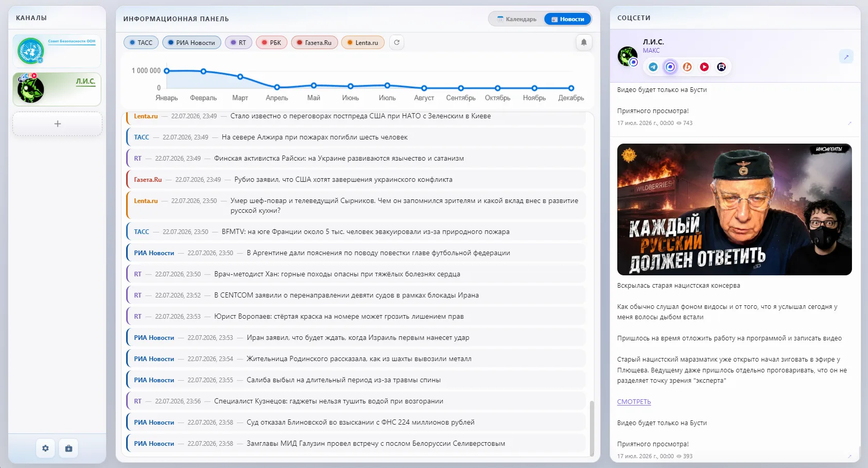The height and width of the screenshot is (468, 868).
Task: Toggle the РИА Новости source filter
Action: pos(192,42)
